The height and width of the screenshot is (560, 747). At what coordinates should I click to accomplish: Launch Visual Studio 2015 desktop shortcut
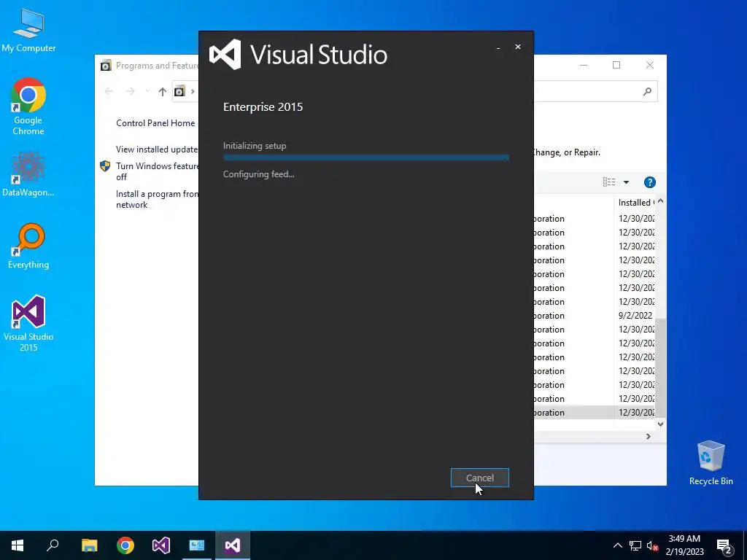pyautogui.click(x=28, y=323)
